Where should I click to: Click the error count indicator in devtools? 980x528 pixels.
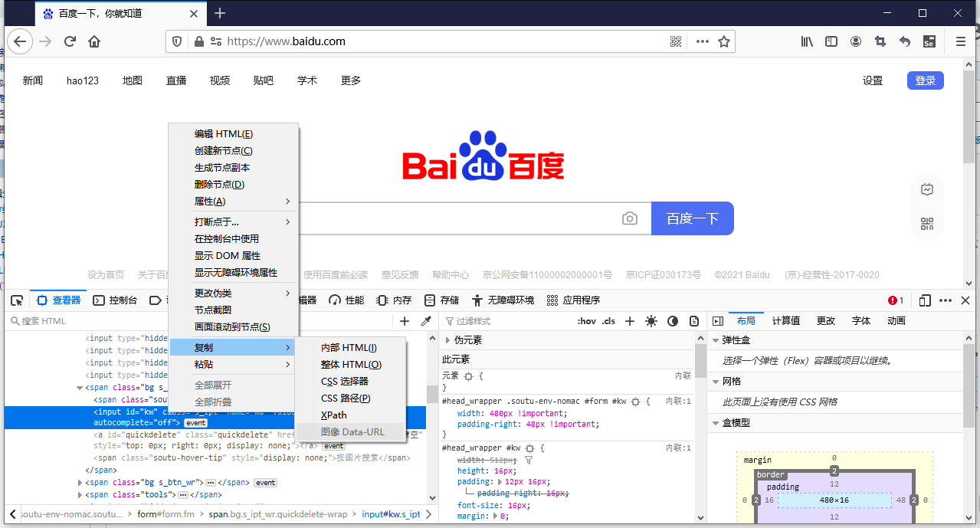[x=896, y=300]
